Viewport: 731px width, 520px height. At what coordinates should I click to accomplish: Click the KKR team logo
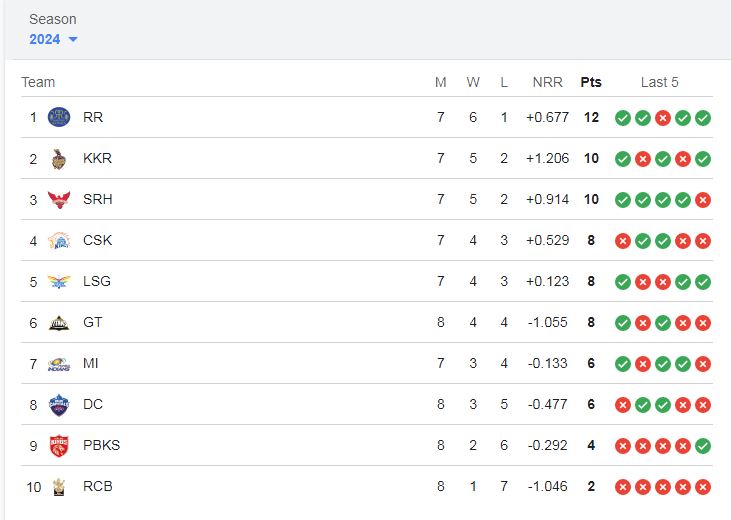pyautogui.click(x=59, y=159)
